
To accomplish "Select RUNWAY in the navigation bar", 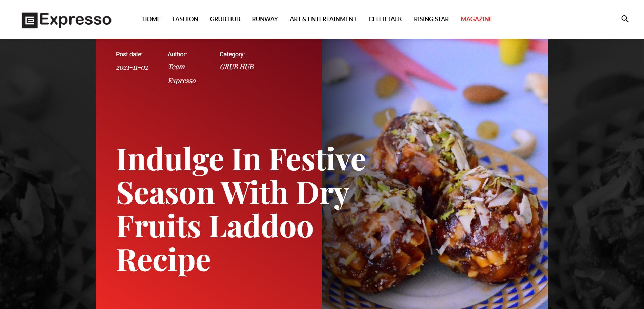I will click(x=265, y=19).
